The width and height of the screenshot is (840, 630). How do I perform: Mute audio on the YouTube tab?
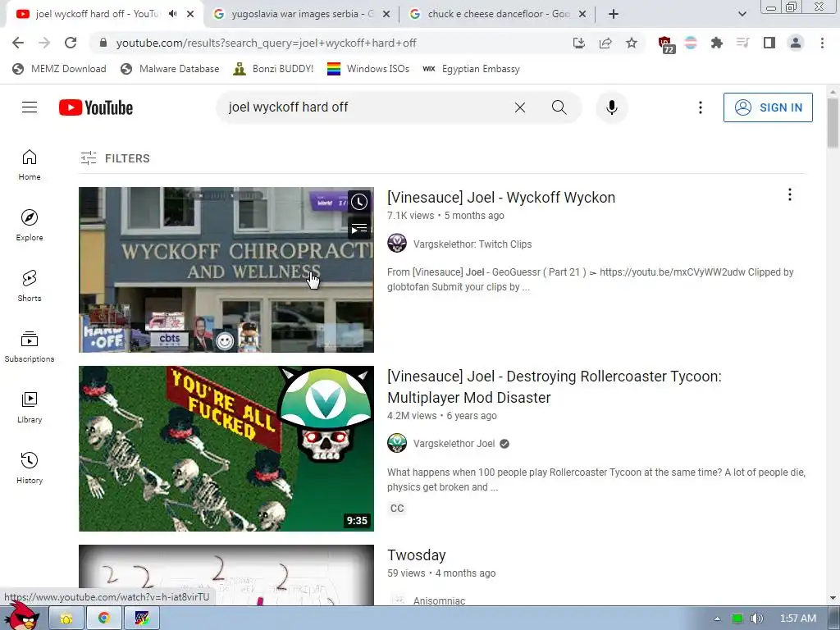tap(172, 14)
